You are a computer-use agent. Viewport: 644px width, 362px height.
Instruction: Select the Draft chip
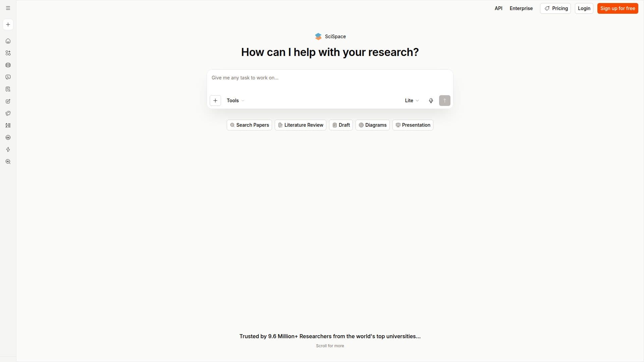point(341,125)
